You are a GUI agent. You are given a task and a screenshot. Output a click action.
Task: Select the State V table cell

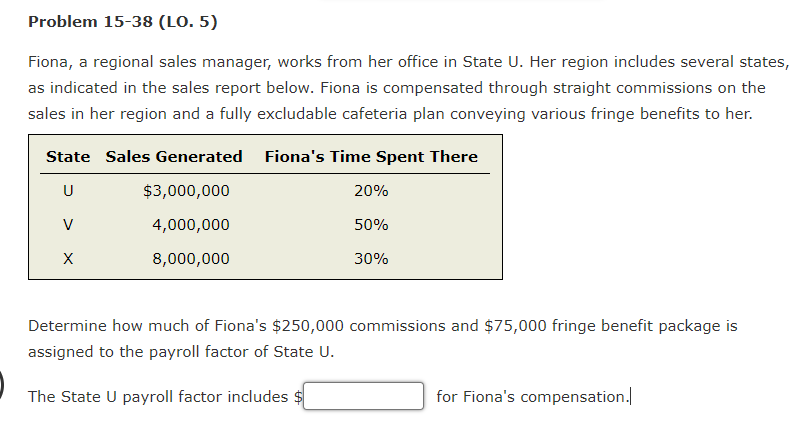[68, 225]
